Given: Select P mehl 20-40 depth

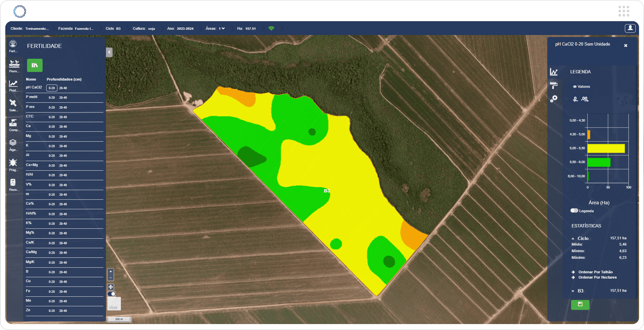Looking at the screenshot, I should coord(63,98).
